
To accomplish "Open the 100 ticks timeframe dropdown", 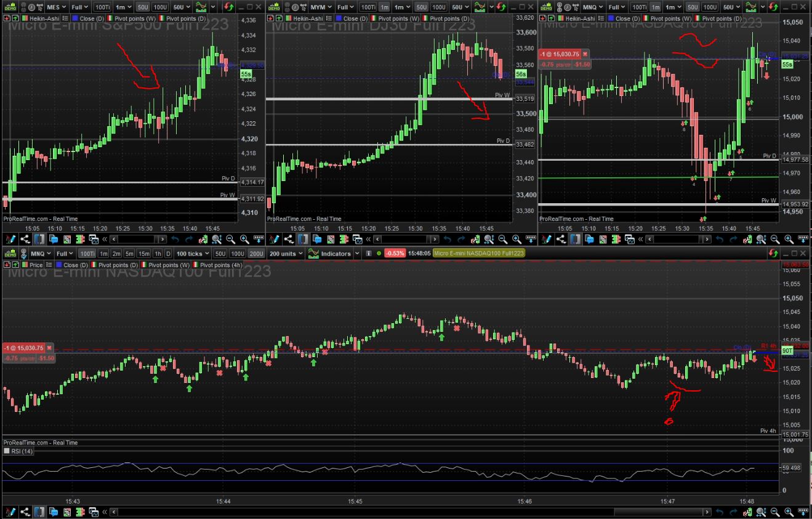I will [x=193, y=254].
